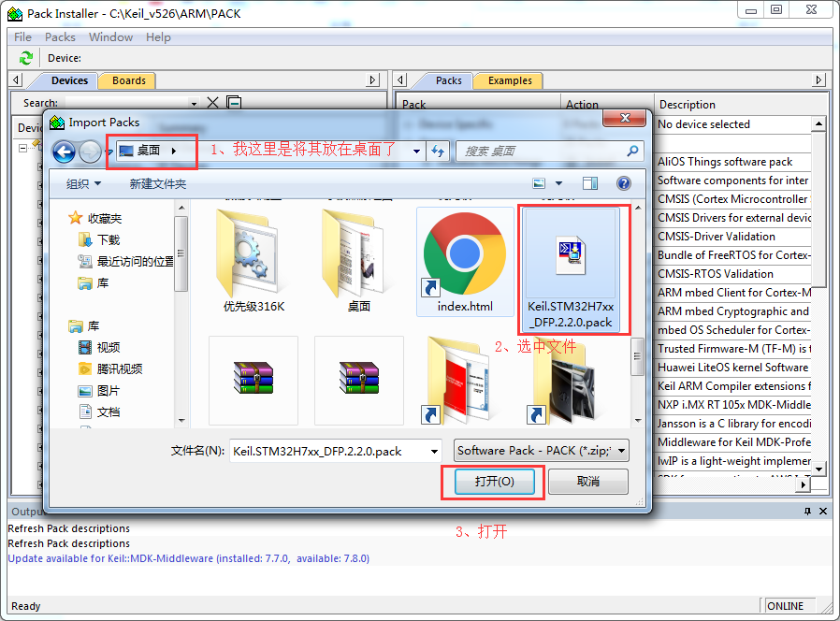Click the change view icon
The image size is (840, 621).
click(x=539, y=184)
